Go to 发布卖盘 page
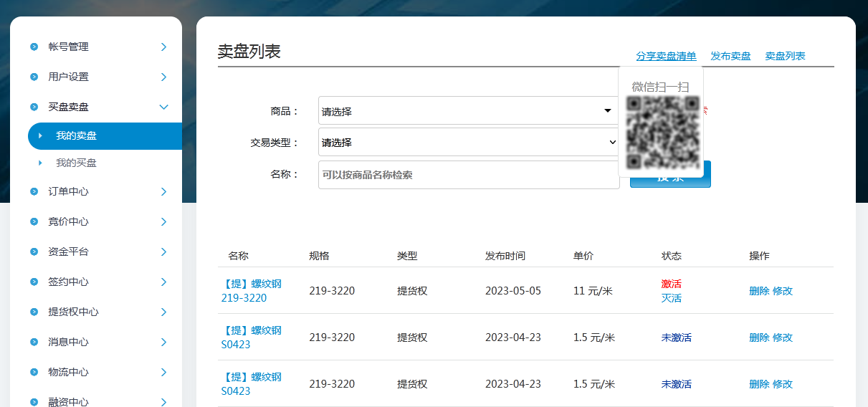 [x=730, y=56]
